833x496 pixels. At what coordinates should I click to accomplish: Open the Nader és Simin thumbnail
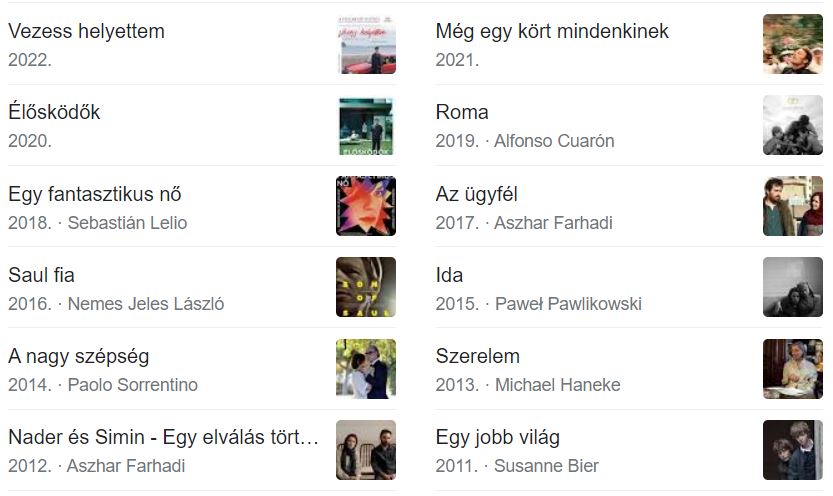[366, 449]
